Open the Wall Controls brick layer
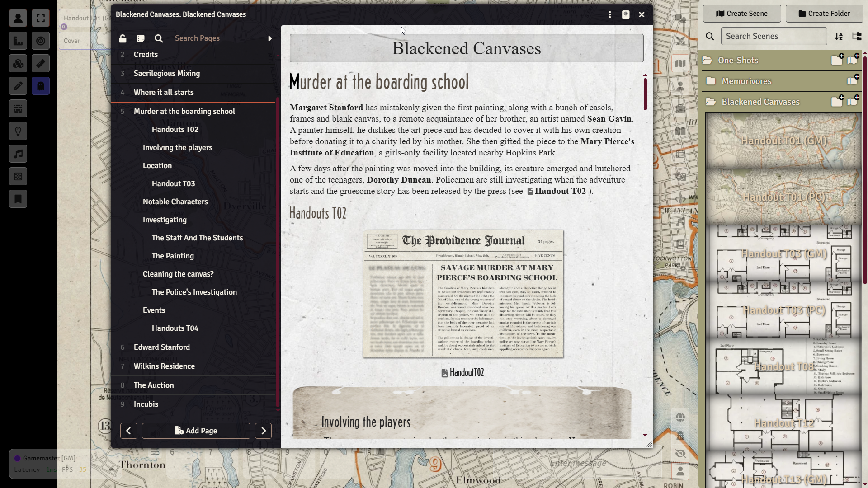Image resolution: width=868 pixels, height=488 pixels. coord(18,108)
